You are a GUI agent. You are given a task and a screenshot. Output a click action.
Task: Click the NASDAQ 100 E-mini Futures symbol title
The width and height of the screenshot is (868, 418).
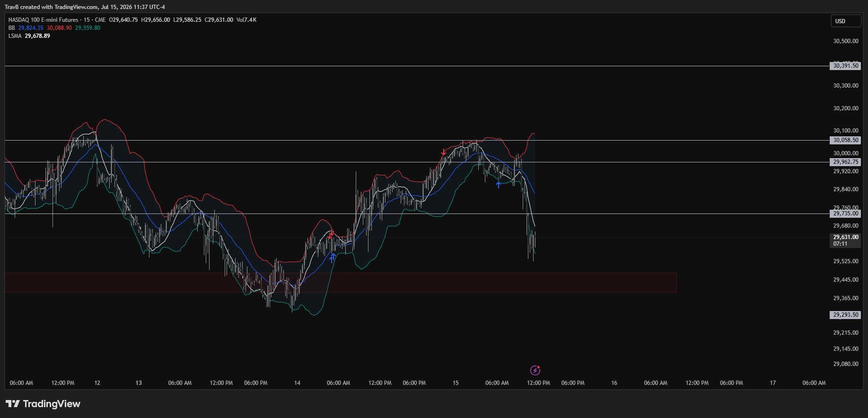pos(43,20)
